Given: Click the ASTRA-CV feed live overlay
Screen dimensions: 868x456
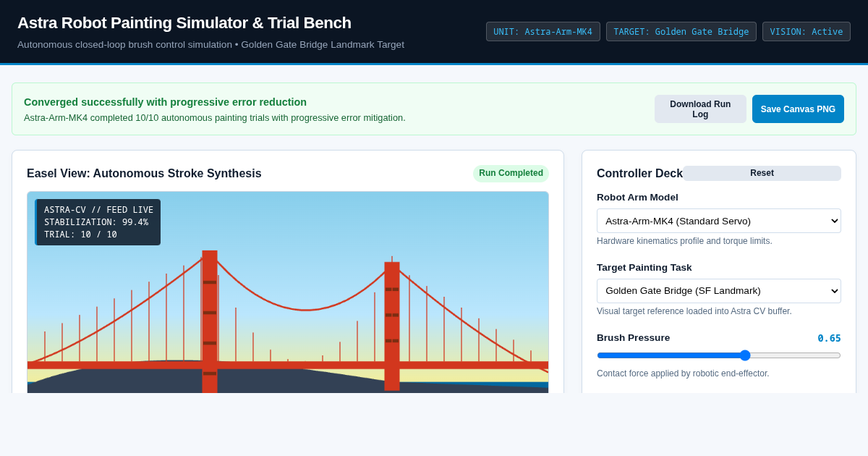Looking at the screenshot, I should [98, 222].
